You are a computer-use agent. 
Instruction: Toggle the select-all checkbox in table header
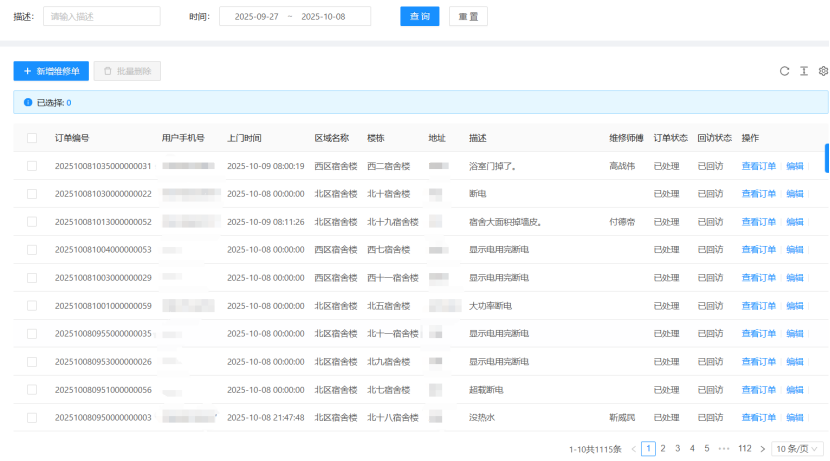click(x=32, y=138)
